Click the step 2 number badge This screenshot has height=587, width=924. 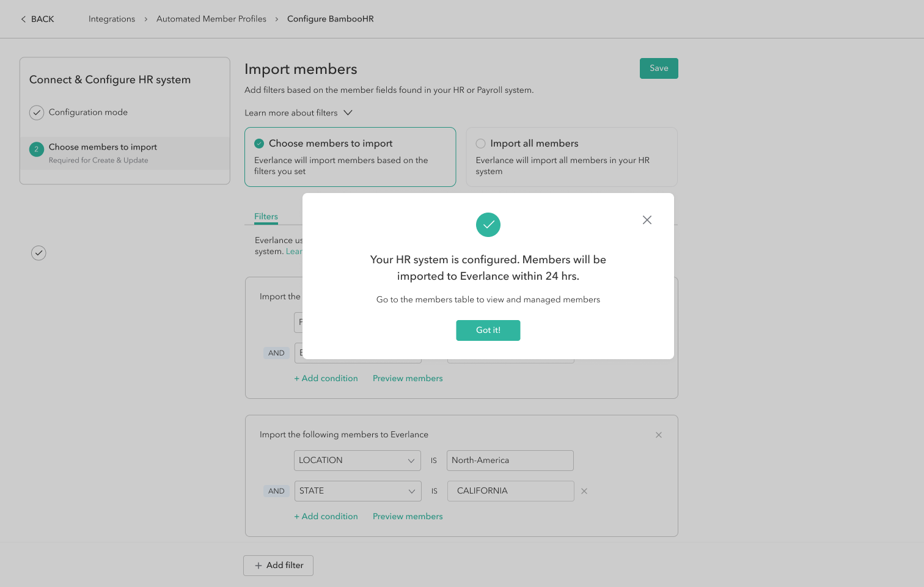point(37,149)
